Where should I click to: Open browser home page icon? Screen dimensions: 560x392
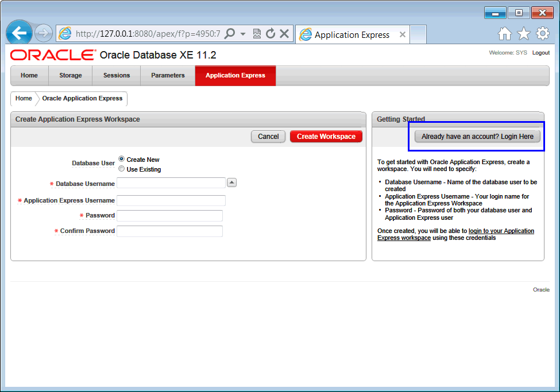coord(505,33)
